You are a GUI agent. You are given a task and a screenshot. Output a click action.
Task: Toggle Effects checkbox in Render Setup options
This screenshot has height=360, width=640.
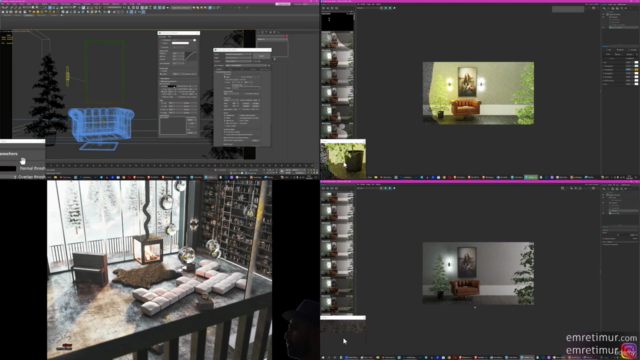tap(224, 118)
